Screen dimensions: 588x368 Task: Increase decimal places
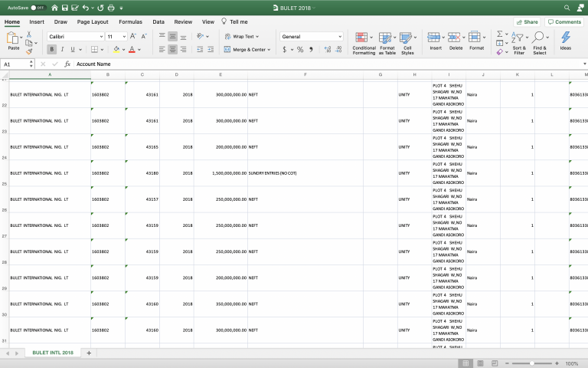tap(328, 49)
